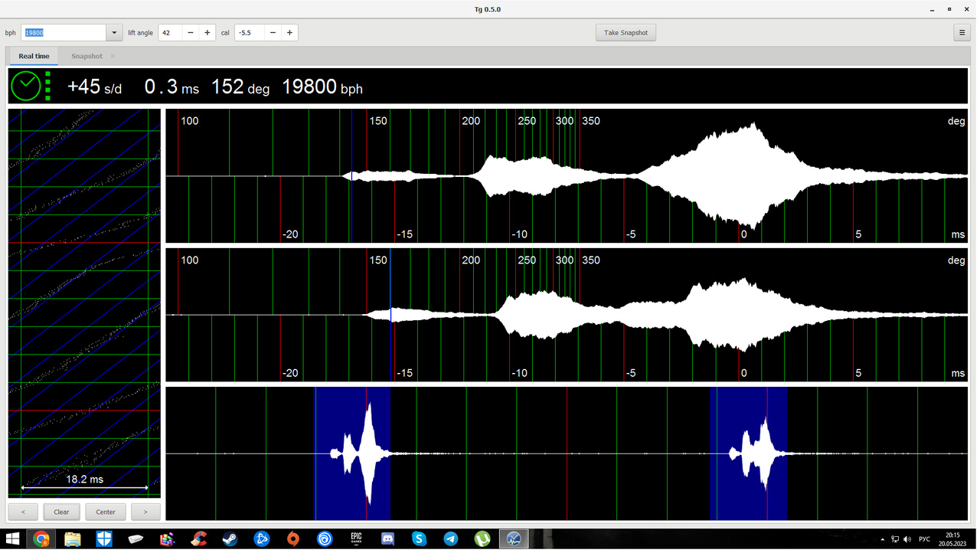Viewport: 980px width, 553px height.
Task: Click into the bph input field
Action: point(64,33)
